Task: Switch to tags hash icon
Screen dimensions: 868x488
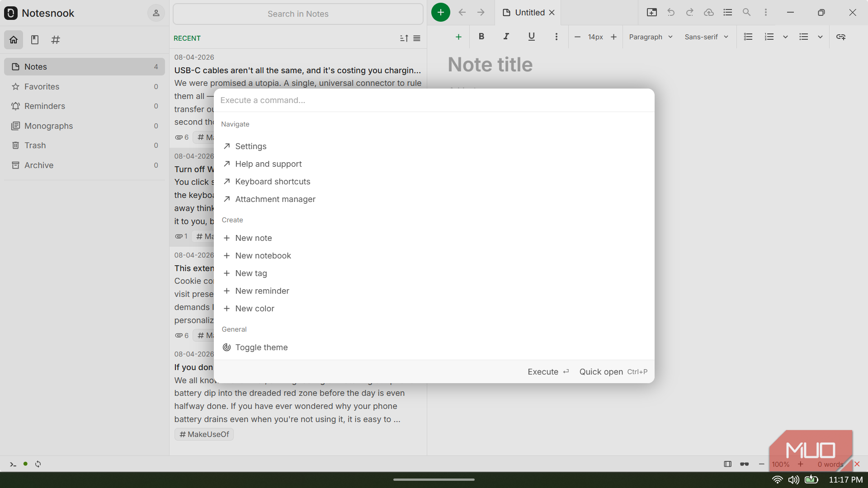Action: click(56, 40)
